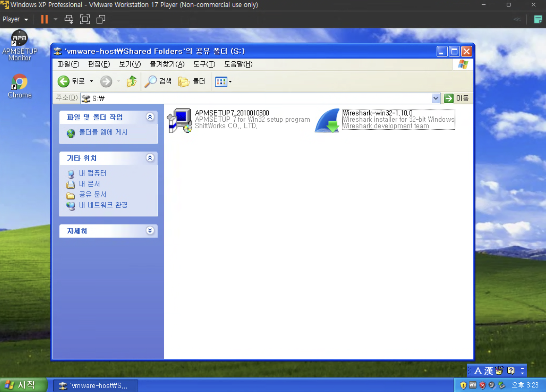Click the Up folder icon in toolbar
Viewport: 546px width, 392px height.
coord(132,81)
